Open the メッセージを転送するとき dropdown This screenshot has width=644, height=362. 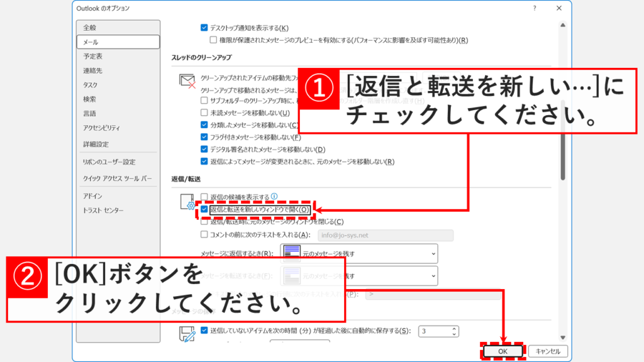(433, 275)
